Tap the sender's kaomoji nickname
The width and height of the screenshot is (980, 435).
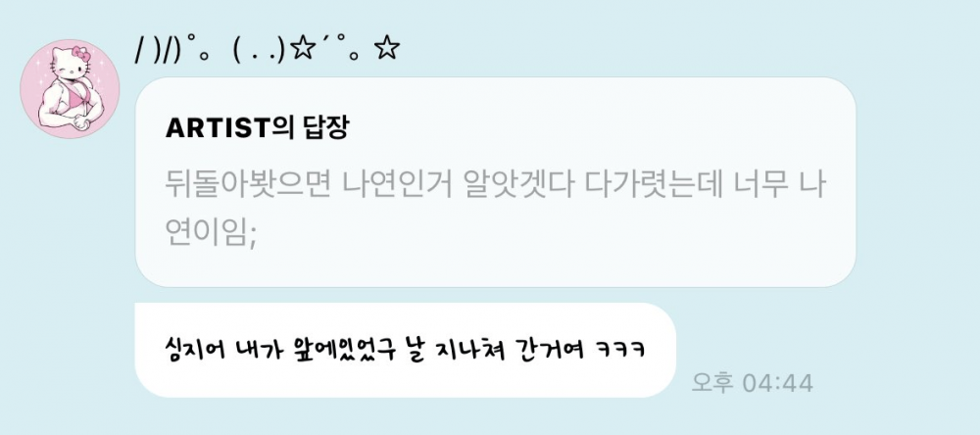click(267, 50)
